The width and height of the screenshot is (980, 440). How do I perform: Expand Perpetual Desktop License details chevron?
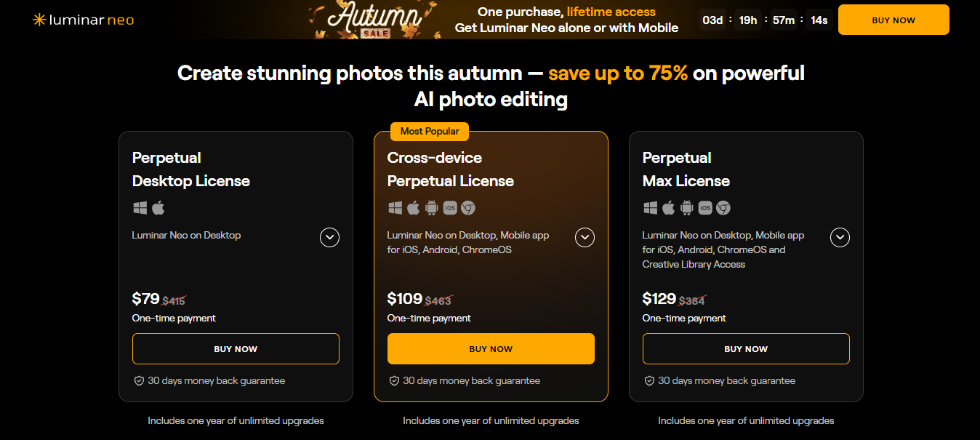[329, 237]
